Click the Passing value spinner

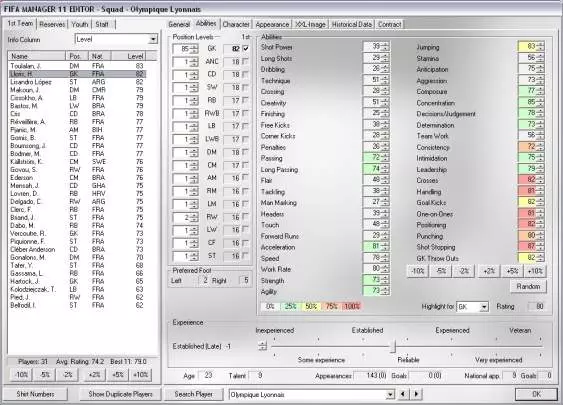click(385, 158)
